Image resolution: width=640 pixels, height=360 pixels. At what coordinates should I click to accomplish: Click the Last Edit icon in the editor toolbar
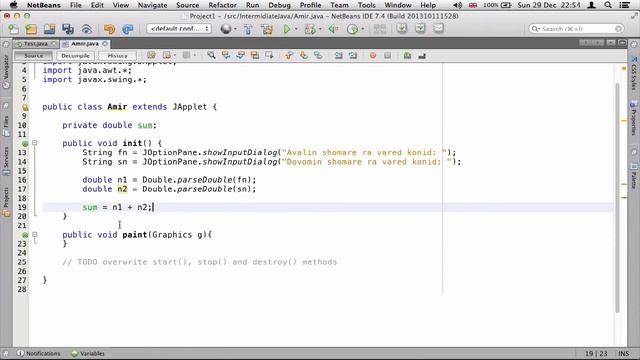click(151, 55)
